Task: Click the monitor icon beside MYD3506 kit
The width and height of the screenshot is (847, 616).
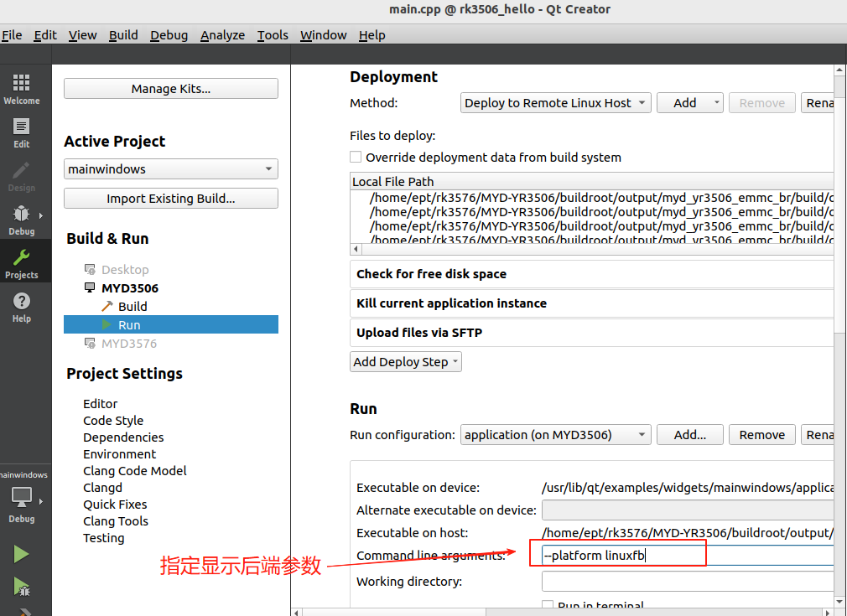Action: click(x=90, y=287)
